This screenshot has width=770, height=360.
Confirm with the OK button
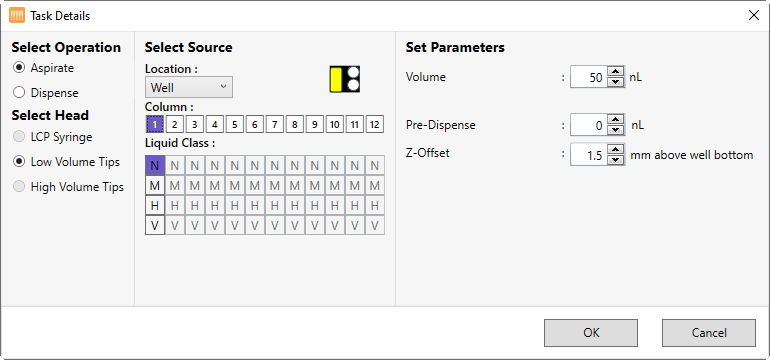click(591, 333)
